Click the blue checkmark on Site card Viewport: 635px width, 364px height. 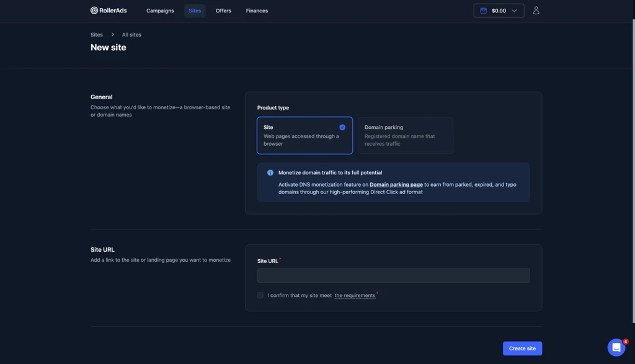click(342, 127)
